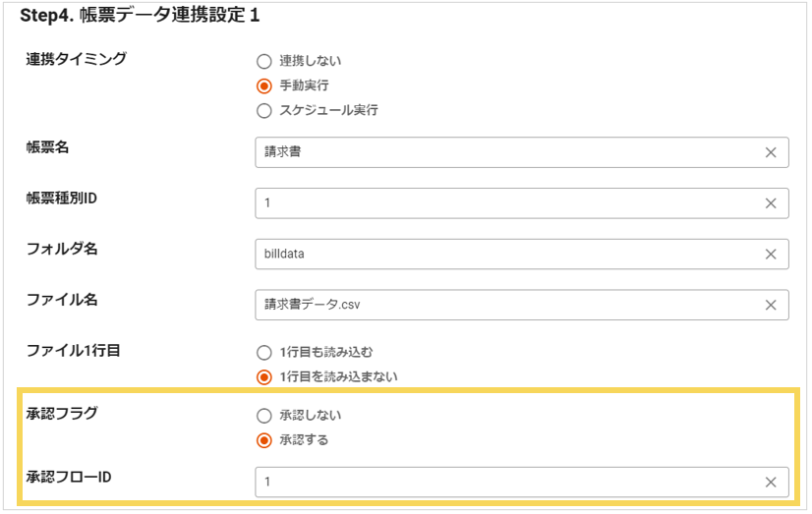
Task: Click the X icon in the フォルダ名 field
Action: pyautogui.click(x=771, y=254)
